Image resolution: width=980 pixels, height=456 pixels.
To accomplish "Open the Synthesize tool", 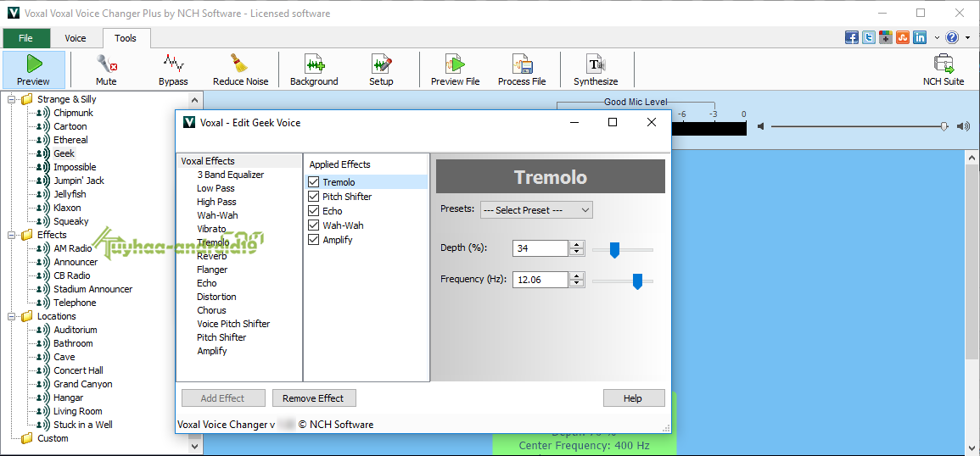I will [596, 70].
